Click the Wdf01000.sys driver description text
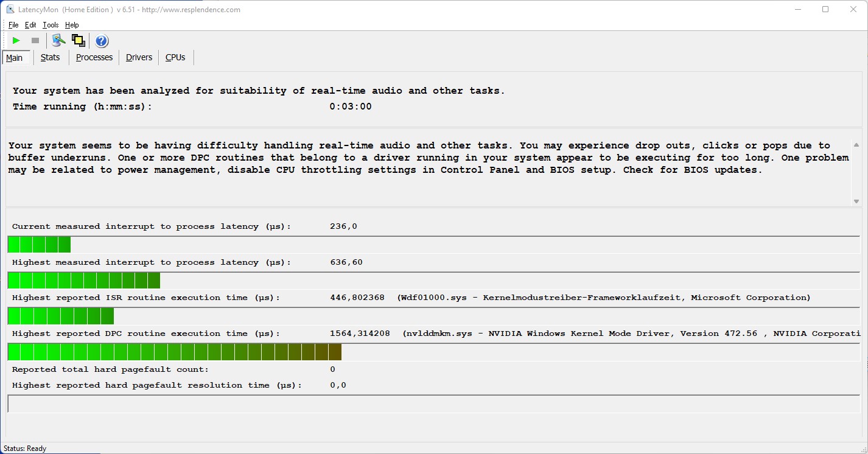The height and width of the screenshot is (454, 868). [x=604, y=298]
